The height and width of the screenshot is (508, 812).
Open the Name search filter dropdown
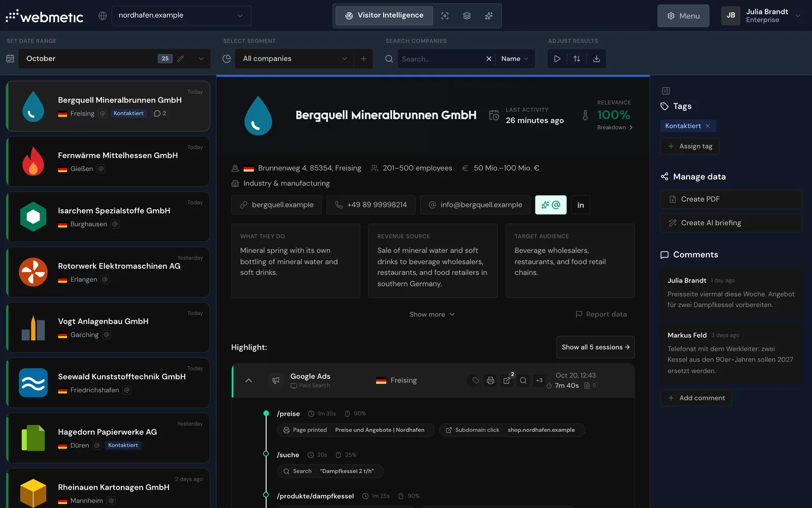point(515,59)
